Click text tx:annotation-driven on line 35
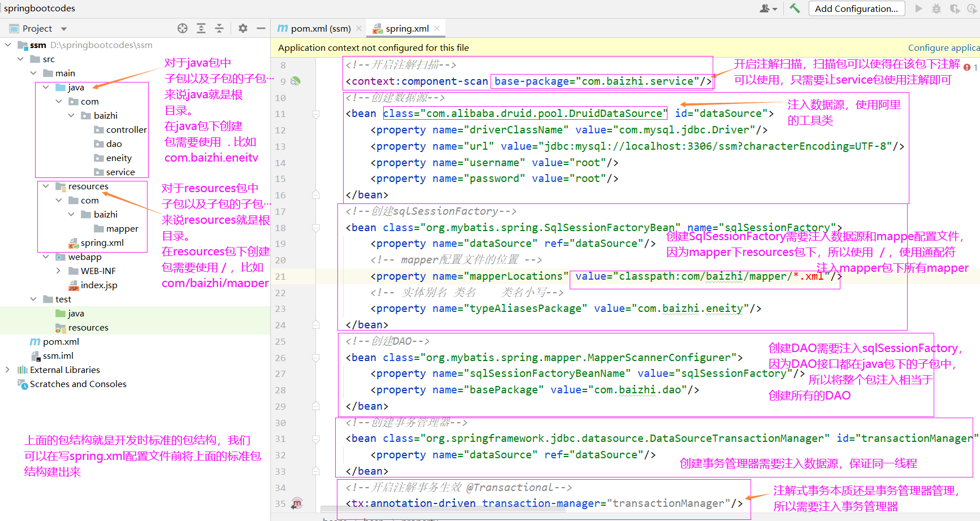This screenshot has width=980, height=521. pyautogui.click(x=414, y=503)
